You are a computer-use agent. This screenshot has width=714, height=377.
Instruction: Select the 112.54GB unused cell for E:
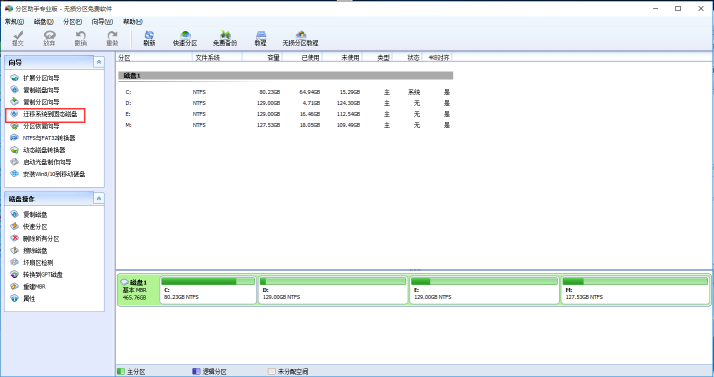coord(348,114)
